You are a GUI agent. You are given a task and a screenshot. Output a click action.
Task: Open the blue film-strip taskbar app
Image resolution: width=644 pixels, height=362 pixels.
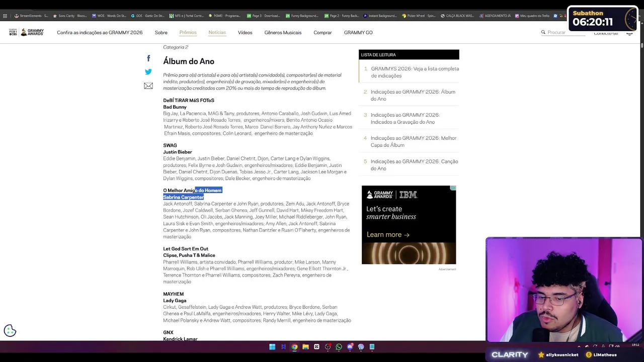point(283,347)
